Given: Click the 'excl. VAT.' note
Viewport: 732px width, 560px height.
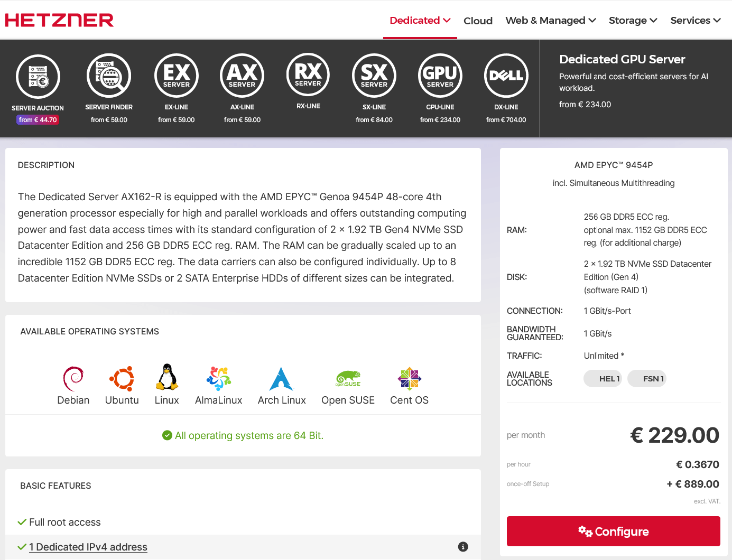Looking at the screenshot, I should pyautogui.click(x=707, y=501).
